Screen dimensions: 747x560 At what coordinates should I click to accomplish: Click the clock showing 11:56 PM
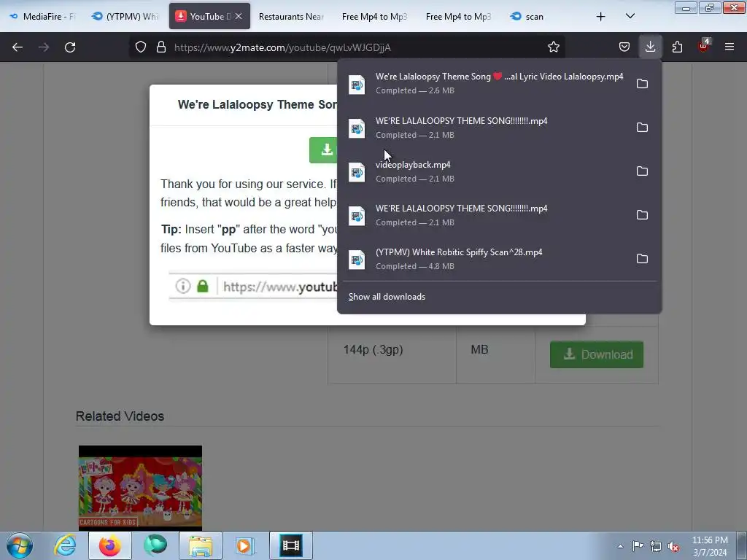click(710, 546)
